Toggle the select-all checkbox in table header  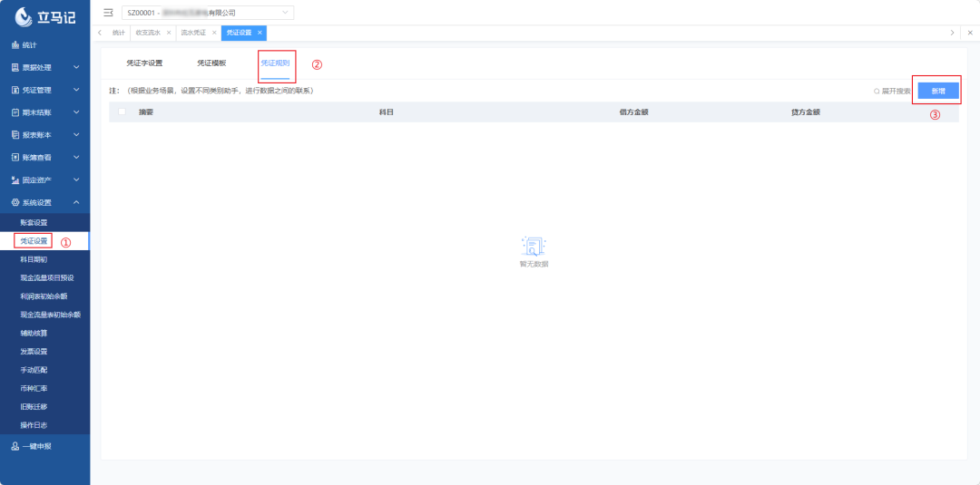(x=122, y=112)
